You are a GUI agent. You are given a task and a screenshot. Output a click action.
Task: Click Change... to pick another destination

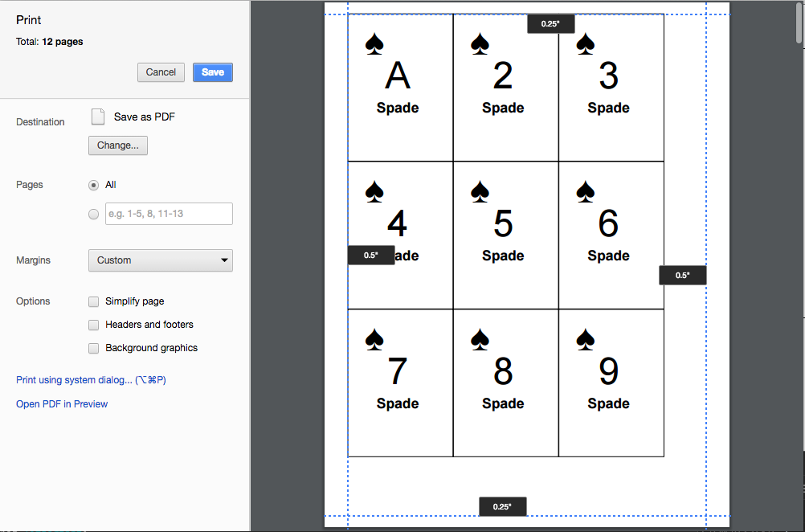tap(117, 145)
